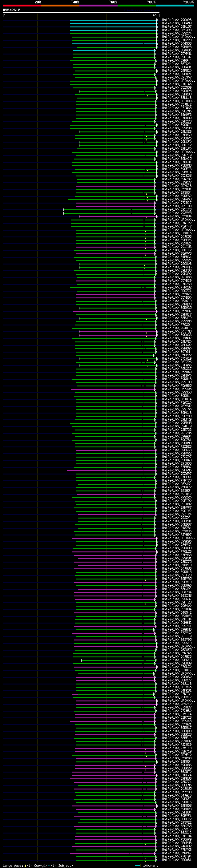Image resolution: width=197 pixels, height=868 pixels.
Task: Select the UniRef100_A7NTP2 label
Action: 177,223
